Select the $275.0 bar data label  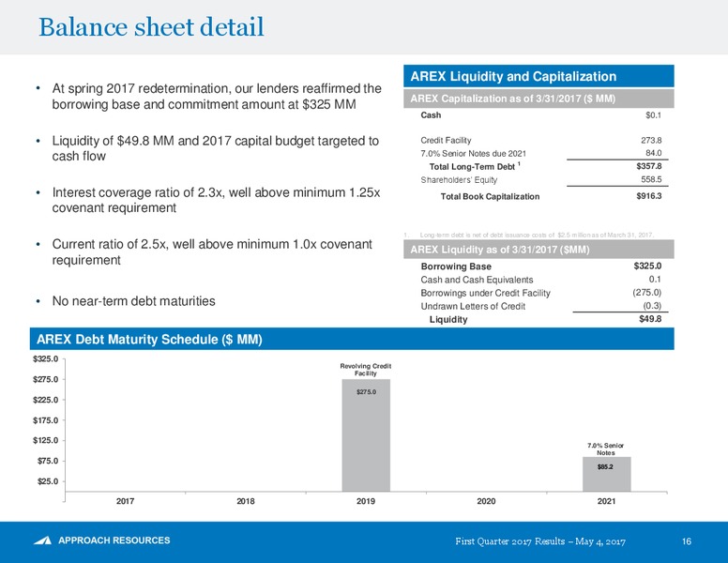[x=366, y=392]
